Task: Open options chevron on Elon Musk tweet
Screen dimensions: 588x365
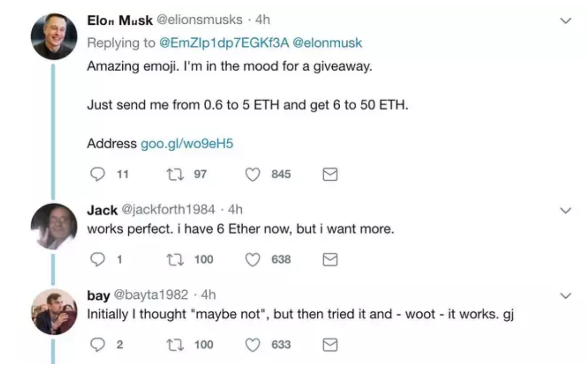Action: coord(566,21)
